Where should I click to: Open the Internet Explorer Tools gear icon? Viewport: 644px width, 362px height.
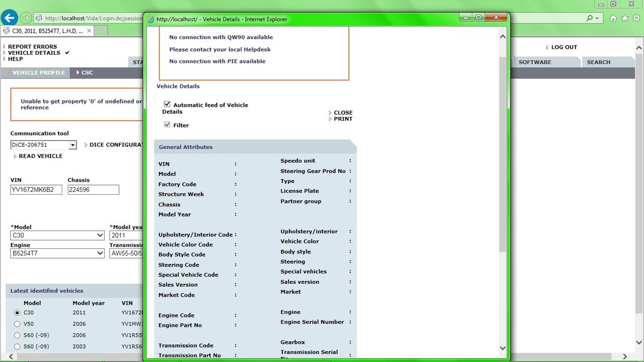coord(635,18)
